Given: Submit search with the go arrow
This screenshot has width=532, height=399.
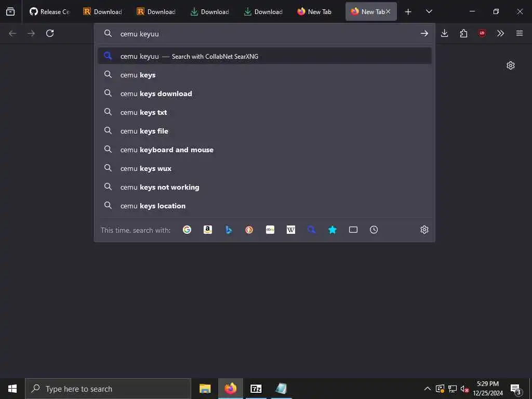Looking at the screenshot, I should [424, 33].
